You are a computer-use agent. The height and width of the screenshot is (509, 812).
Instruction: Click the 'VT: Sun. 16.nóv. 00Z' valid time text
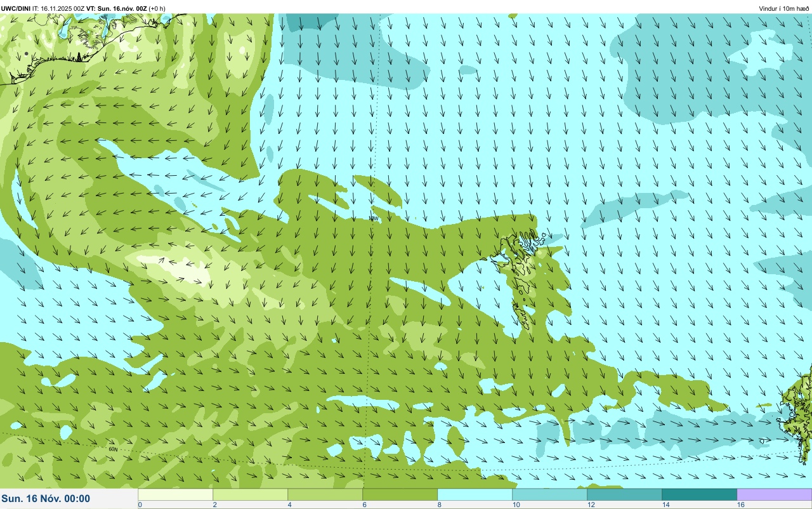117,8
